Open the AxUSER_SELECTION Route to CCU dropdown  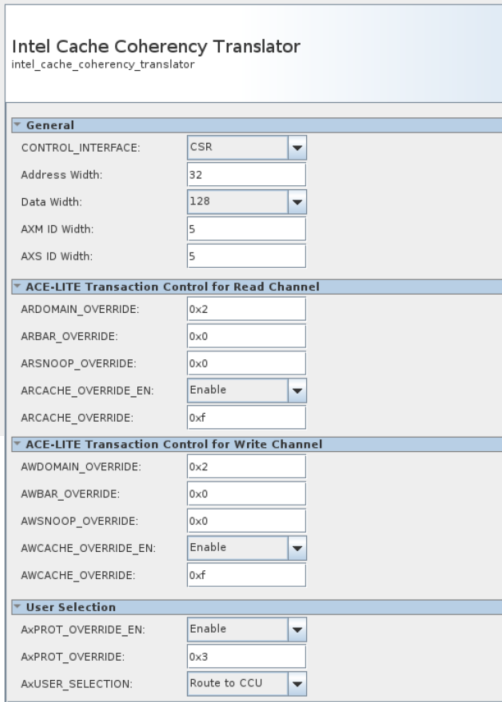pyautogui.click(x=247, y=684)
